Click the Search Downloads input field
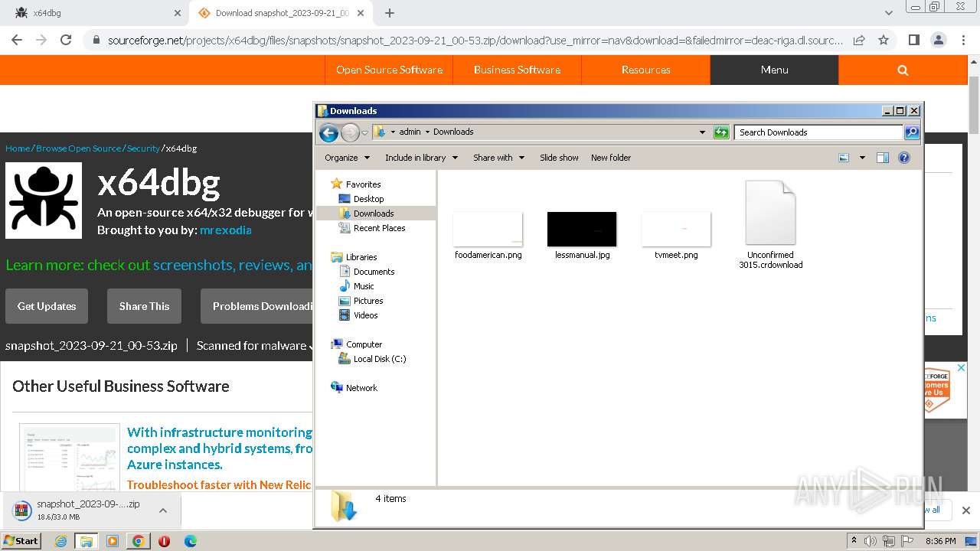This screenshot has height=551, width=980. [x=818, y=132]
